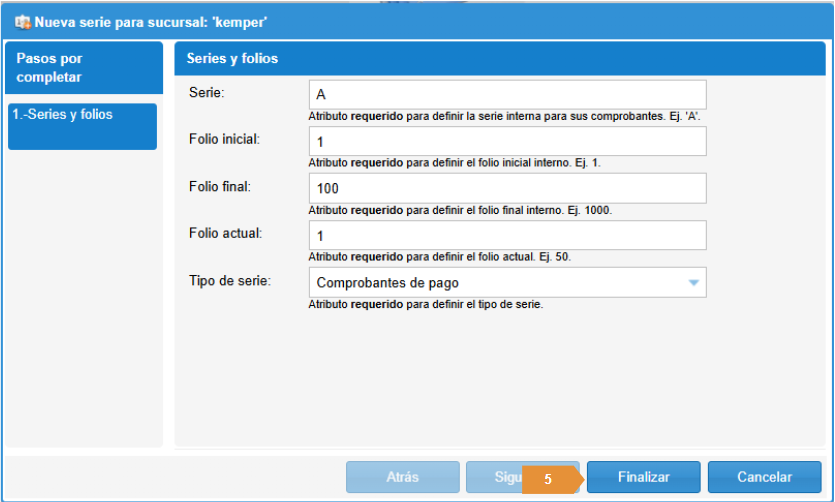
Task: Click the orange step 5 arrow marker
Action: tap(553, 480)
